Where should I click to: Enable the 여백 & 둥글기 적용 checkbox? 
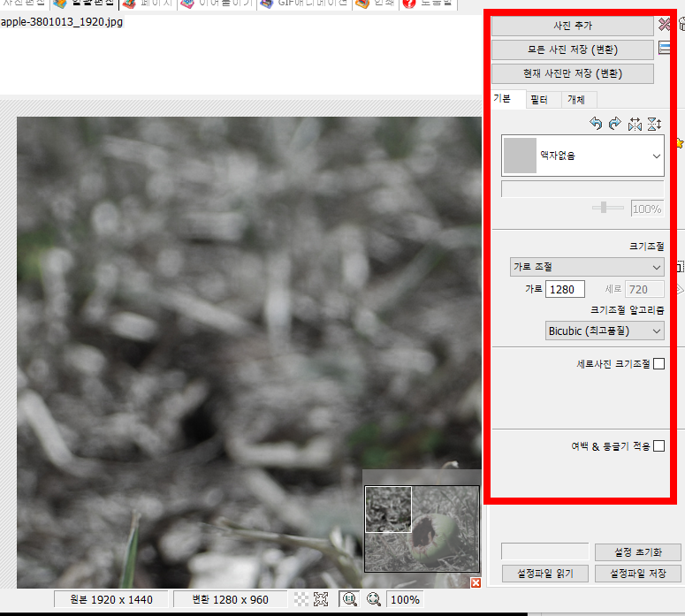[x=658, y=446]
